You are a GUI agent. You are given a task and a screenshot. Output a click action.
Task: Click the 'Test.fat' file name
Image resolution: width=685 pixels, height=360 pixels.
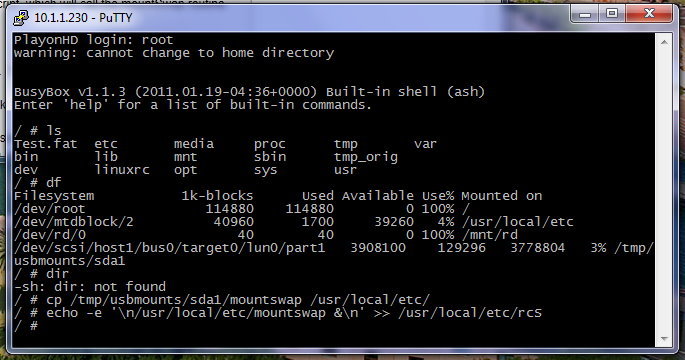[x=45, y=144]
